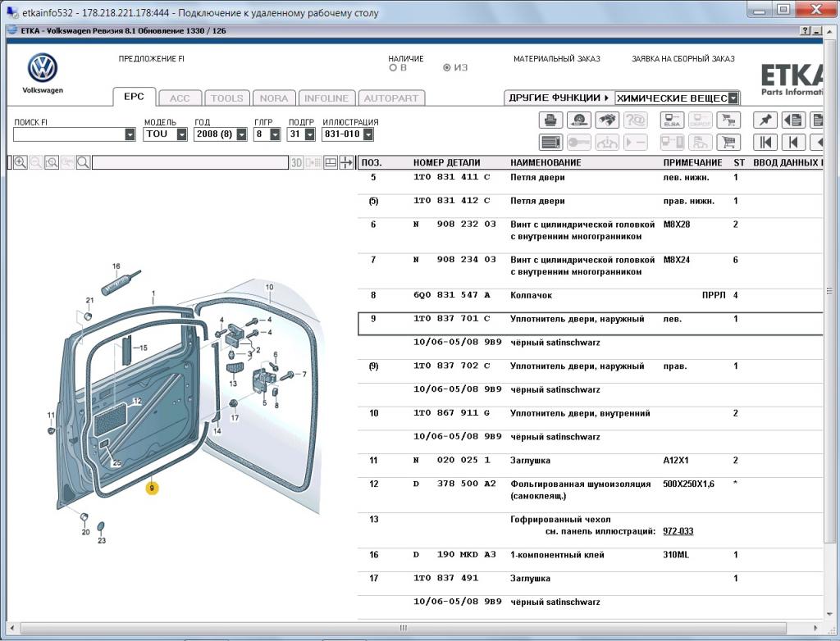Open the ХИМИЧЕСКИЕ ВЕЩЕС dropdown
The height and width of the screenshot is (641, 840).
[x=733, y=98]
